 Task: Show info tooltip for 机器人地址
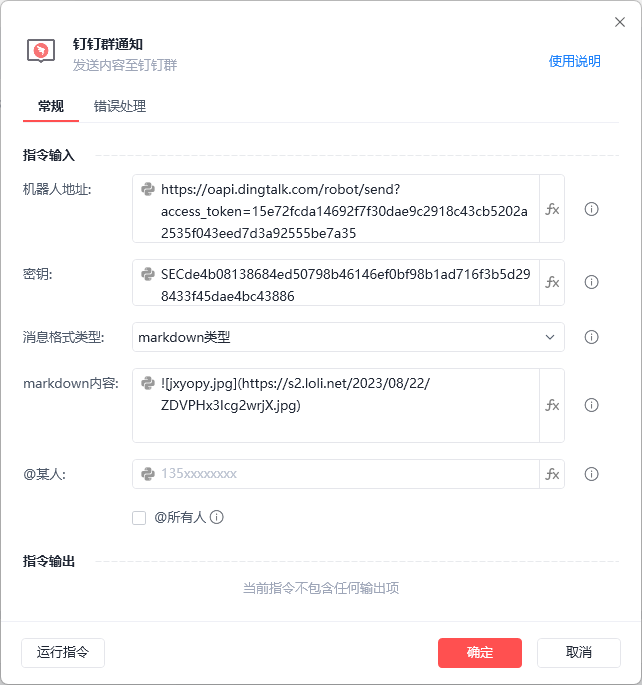[591, 209]
